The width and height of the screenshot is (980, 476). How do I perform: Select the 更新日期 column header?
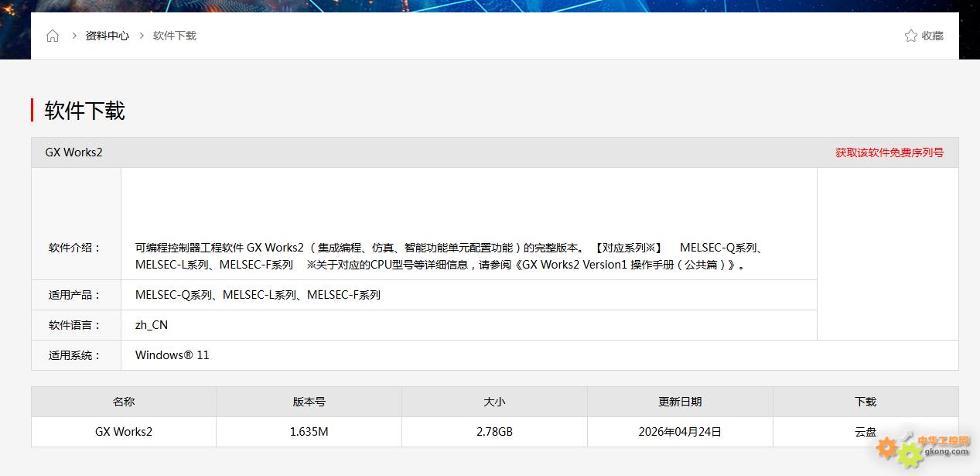(680, 402)
